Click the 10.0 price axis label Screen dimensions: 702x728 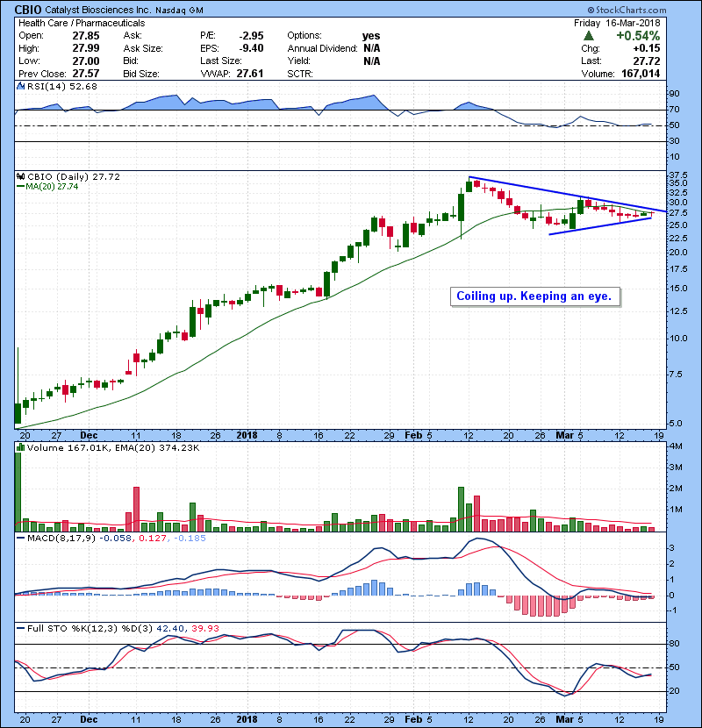tap(678, 338)
